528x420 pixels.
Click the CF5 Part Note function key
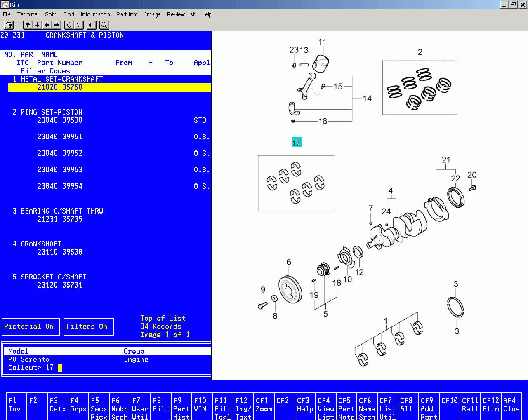tap(346, 407)
